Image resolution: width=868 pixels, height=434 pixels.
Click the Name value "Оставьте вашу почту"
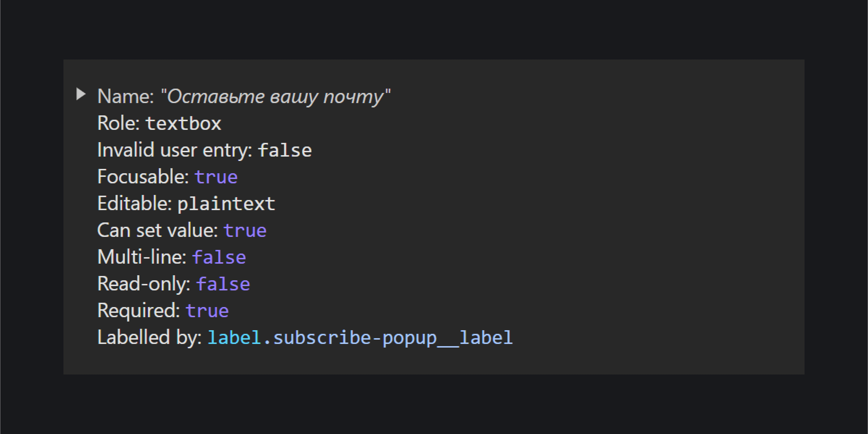click(x=275, y=97)
